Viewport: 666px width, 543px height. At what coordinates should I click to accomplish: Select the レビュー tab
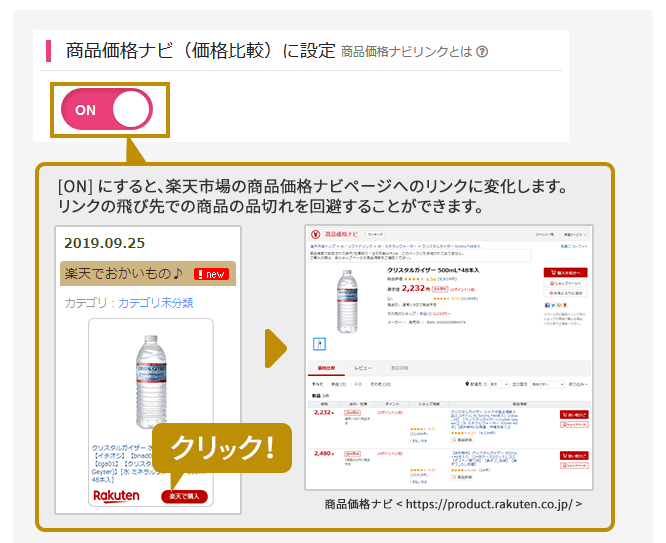[x=363, y=368]
